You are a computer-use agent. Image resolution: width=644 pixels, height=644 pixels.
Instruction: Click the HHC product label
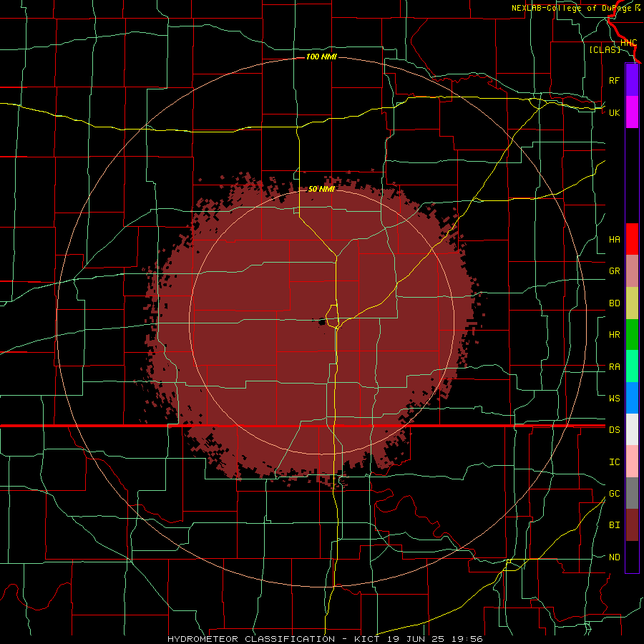click(628, 43)
